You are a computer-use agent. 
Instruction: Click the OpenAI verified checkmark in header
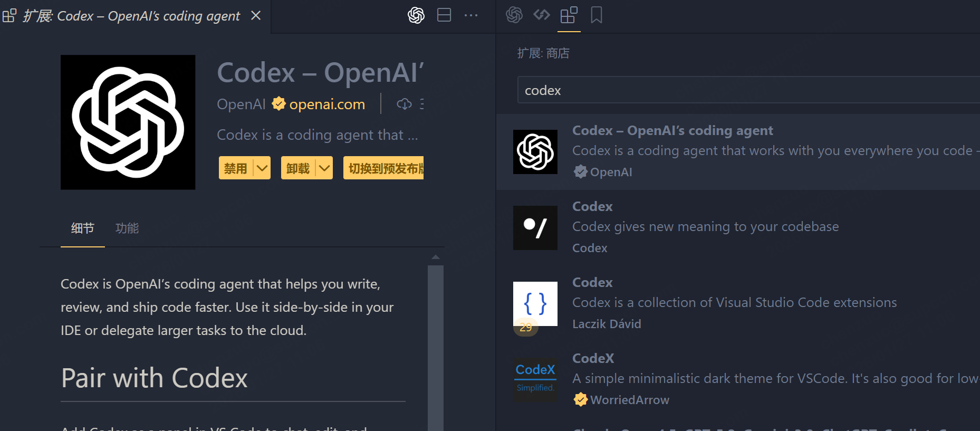pyautogui.click(x=278, y=103)
